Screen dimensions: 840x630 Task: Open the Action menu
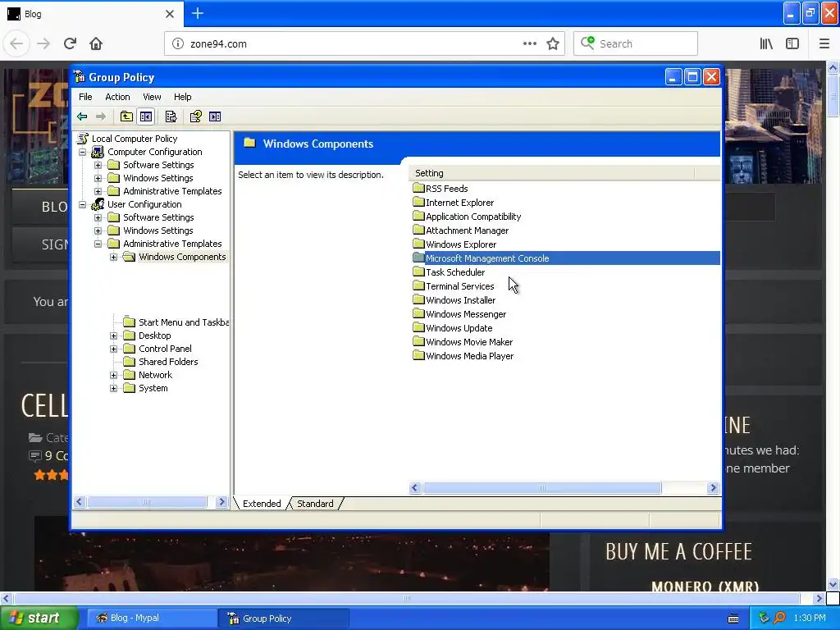pyautogui.click(x=117, y=97)
